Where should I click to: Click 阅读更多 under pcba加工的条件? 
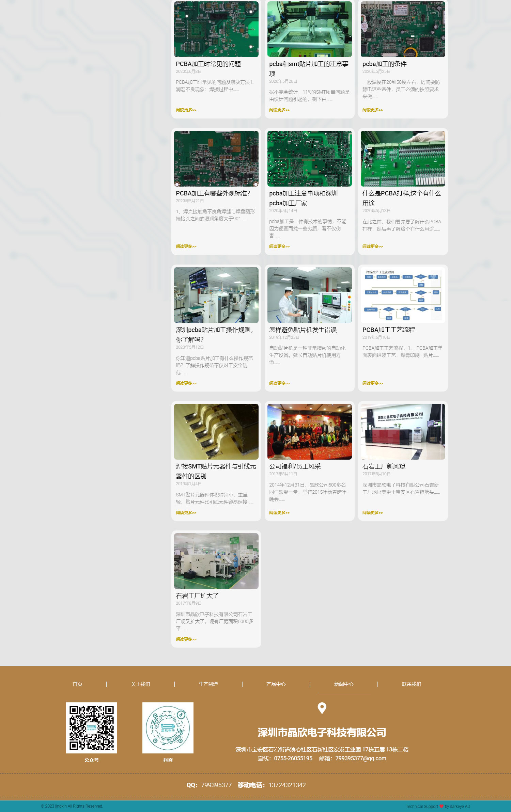372,110
